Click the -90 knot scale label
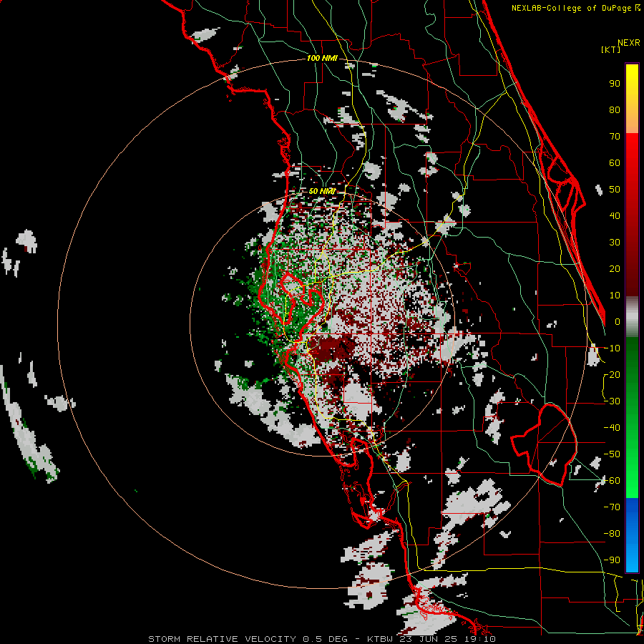The image size is (644, 644). click(612, 560)
